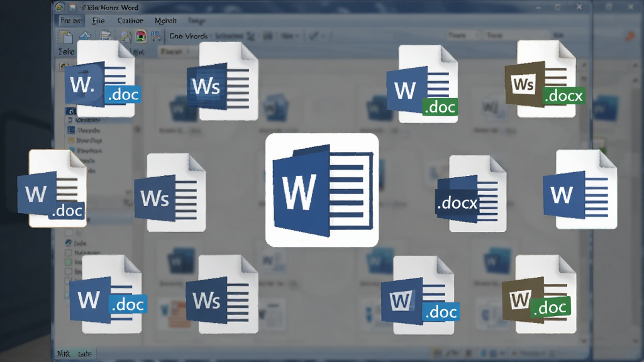Click the checkmark icon in the toolbar
The height and width of the screenshot is (362, 644).
point(313,36)
